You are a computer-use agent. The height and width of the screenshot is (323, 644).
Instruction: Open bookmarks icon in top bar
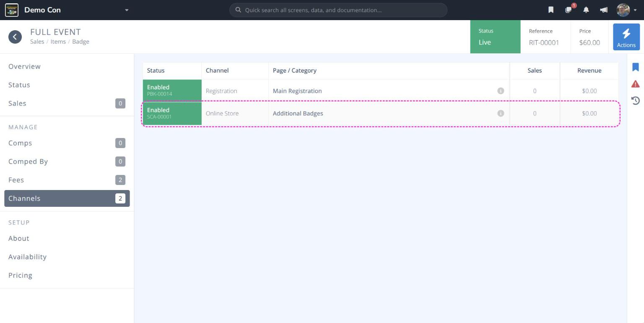coord(551,10)
